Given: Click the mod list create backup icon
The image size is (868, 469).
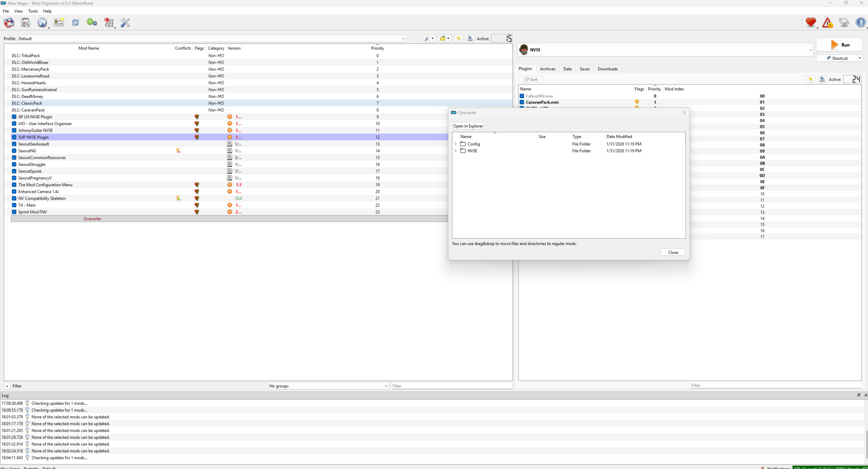Looking at the screenshot, I should pyautogui.click(x=470, y=38).
